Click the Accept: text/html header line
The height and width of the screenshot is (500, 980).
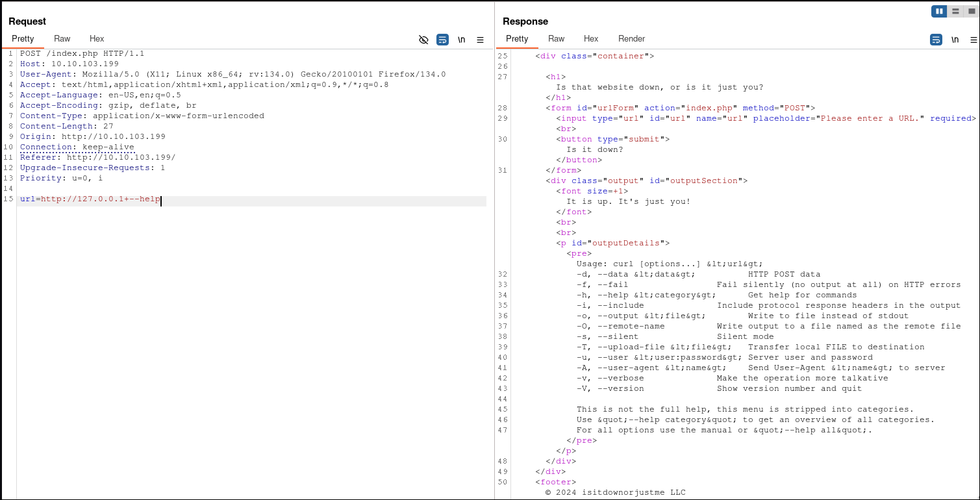205,84
